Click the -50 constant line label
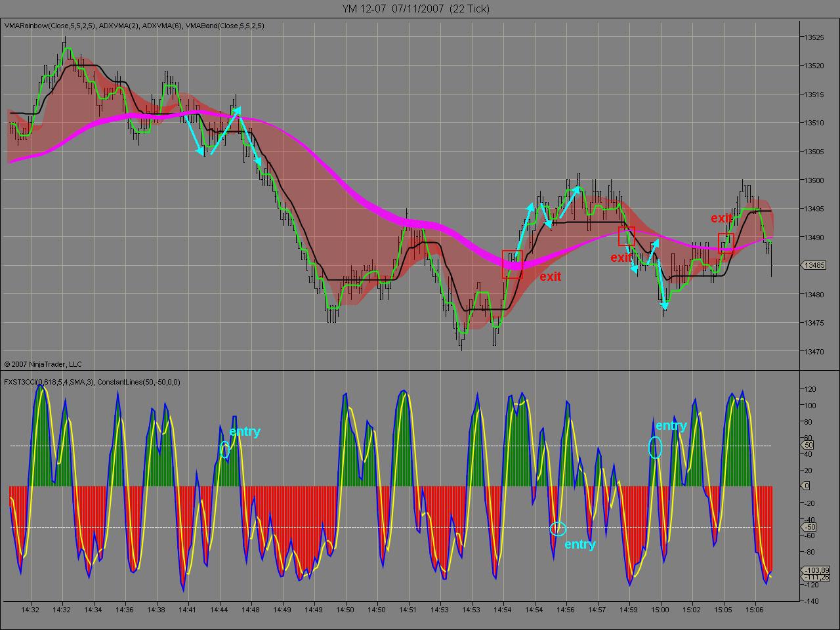Viewport: 840px width, 630px height. tap(809, 527)
